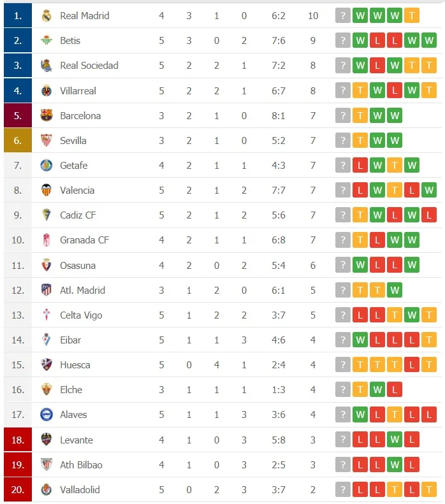Click the Sevilla club crest
The width and height of the screenshot is (445, 504).
(x=47, y=140)
